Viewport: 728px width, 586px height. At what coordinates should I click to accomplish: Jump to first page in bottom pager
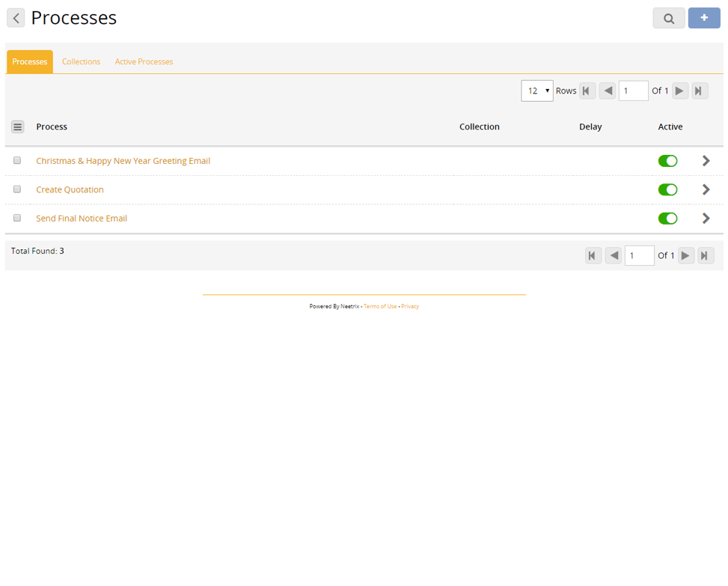(x=593, y=255)
